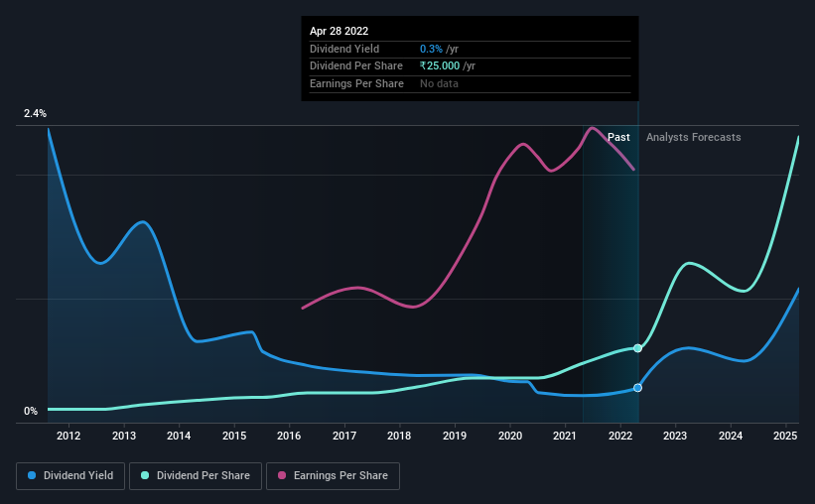The height and width of the screenshot is (504, 815).
Task: Select the blue Dividend Yield data point marker
Action: pyautogui.click(x=637, y=388)
